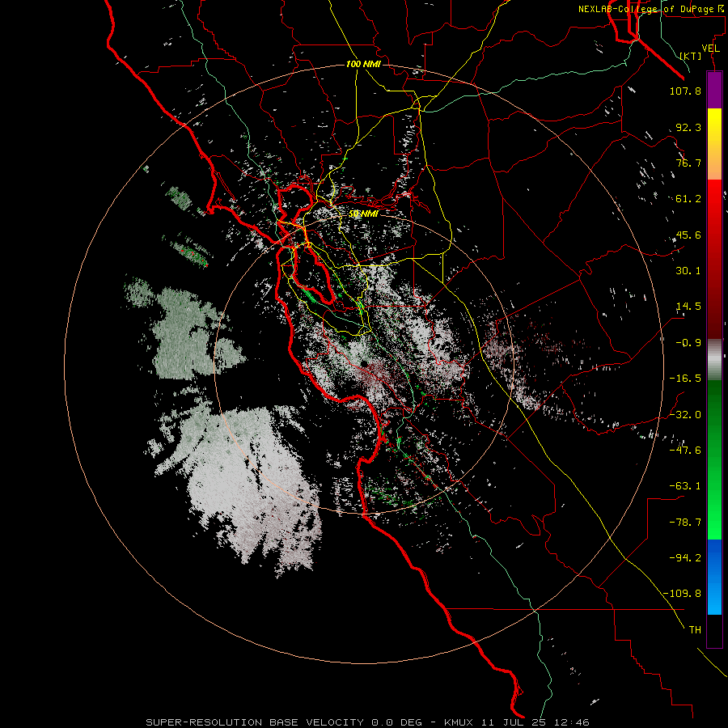
Task: Pick the gray near-zero segment of the velocity scale
Action: point(714,360)
